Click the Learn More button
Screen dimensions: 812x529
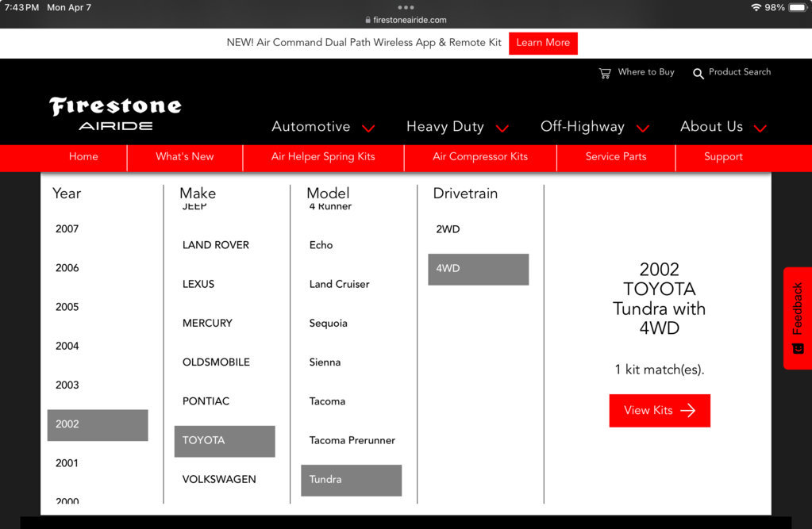point(543,43)
